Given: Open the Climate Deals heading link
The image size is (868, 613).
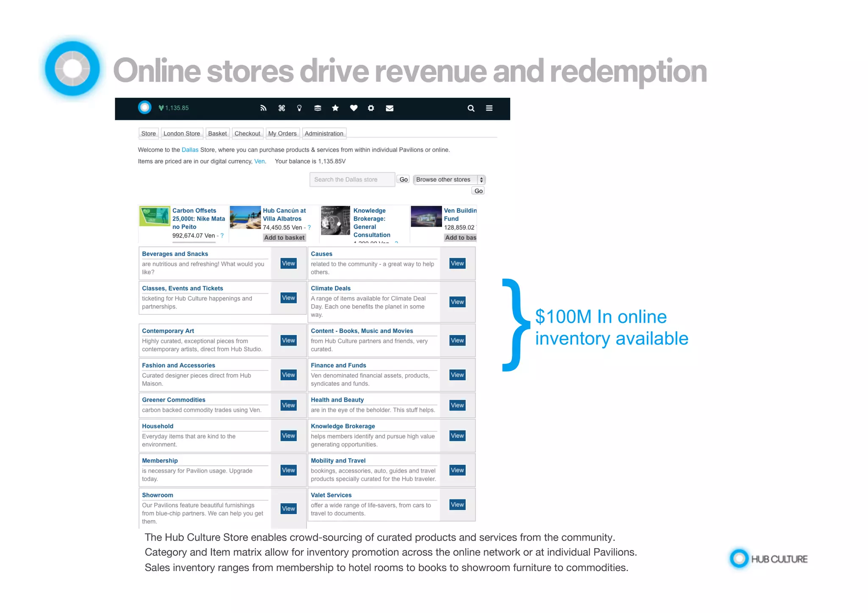Looking at the screenshot, I should (331, 288).
